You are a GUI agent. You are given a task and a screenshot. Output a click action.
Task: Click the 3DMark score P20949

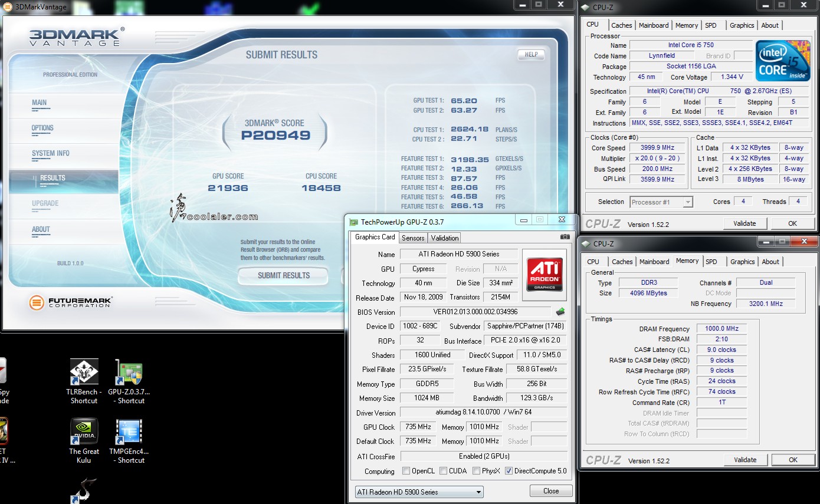[275, 136]
